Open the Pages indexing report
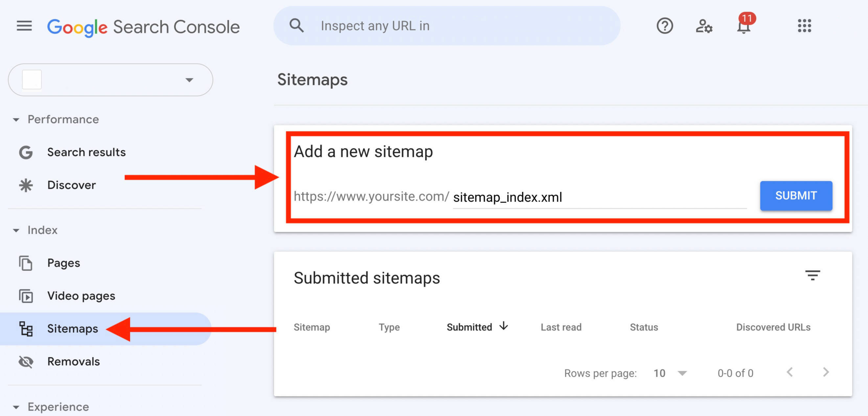The width and height of the screenshot is (868, 416). (x=64, y=263)
